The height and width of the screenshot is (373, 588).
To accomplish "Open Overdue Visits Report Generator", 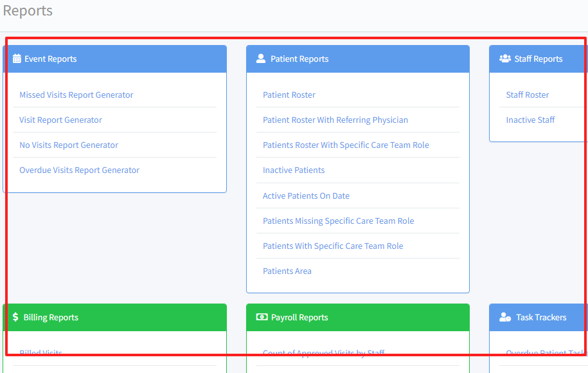I will [x=79, y=170].
